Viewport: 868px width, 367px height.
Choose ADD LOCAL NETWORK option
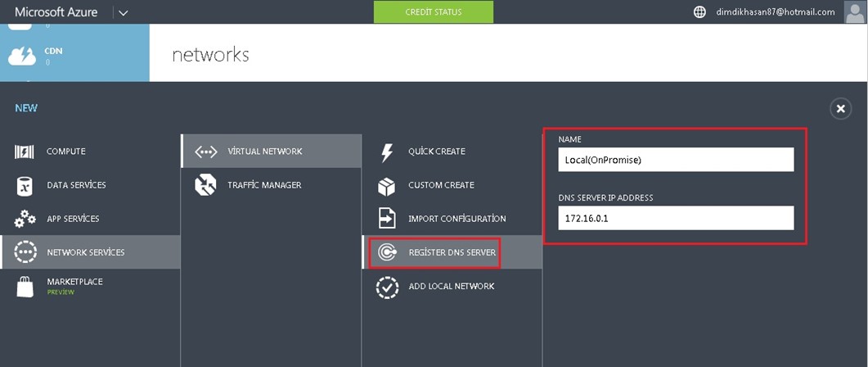point(452,286)
